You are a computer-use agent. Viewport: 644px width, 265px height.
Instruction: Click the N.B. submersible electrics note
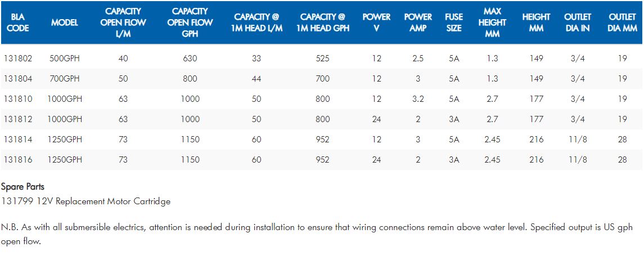317,228
